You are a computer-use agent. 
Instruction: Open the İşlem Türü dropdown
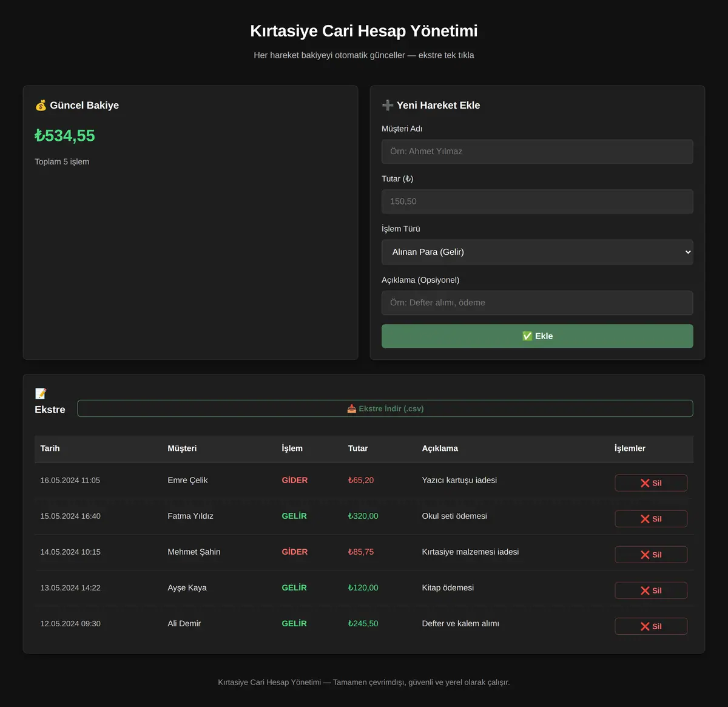(538, 252)
